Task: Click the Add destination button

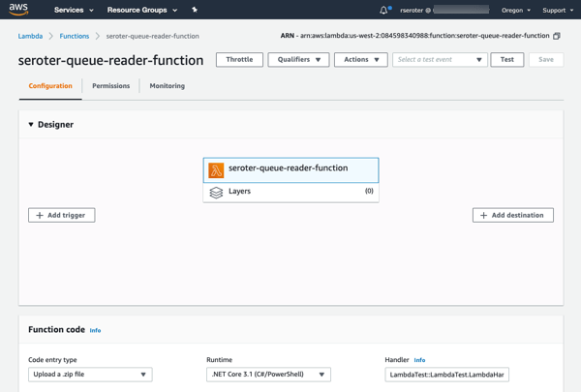Action: coord(512,215)
